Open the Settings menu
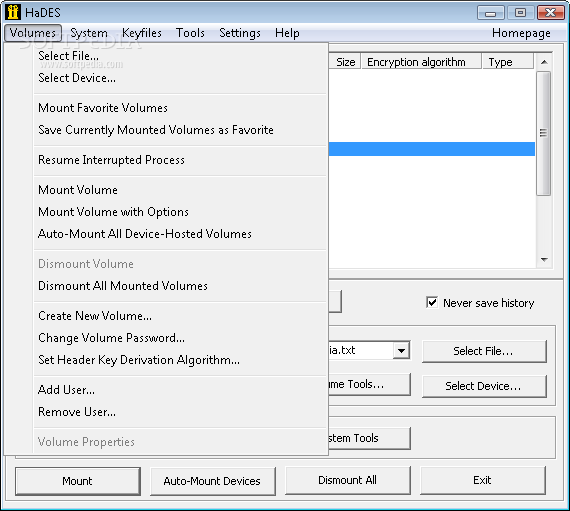The width and height of the screenshot is (570, 511). [240, 33]
